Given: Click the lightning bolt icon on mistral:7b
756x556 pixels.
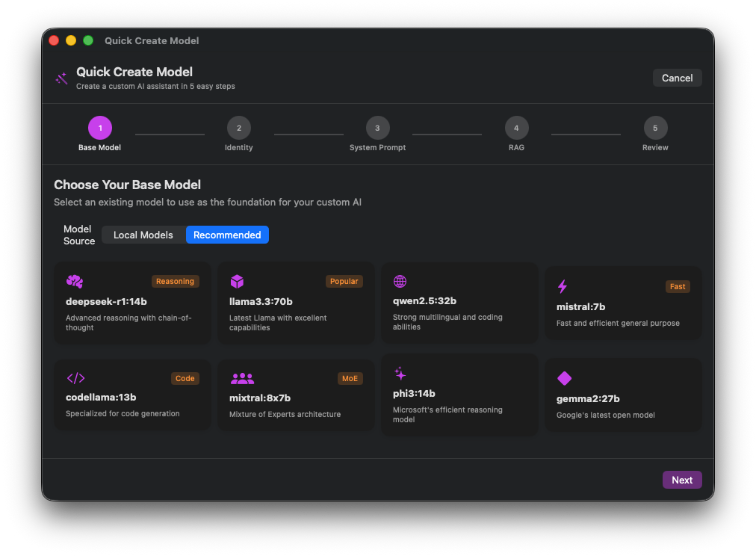Looking at the screenshot, I should click(x=563, y=286).
